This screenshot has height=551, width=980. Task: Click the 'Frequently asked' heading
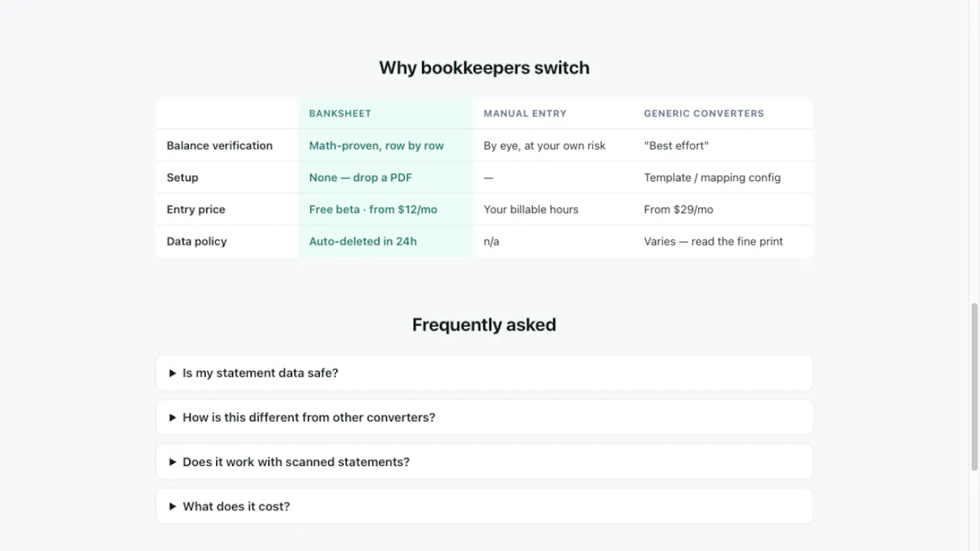point(484,324)
